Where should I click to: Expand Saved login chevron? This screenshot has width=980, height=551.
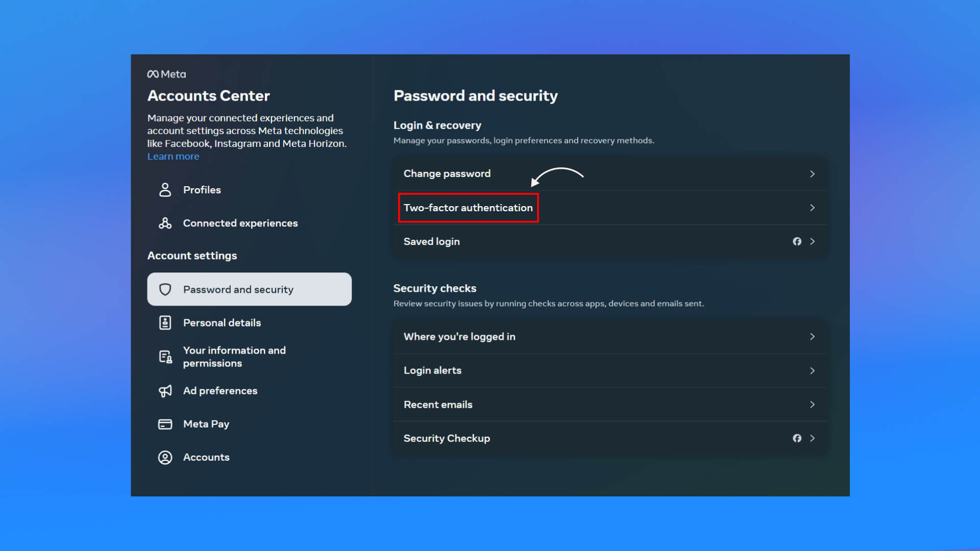(x=812, y=241)
